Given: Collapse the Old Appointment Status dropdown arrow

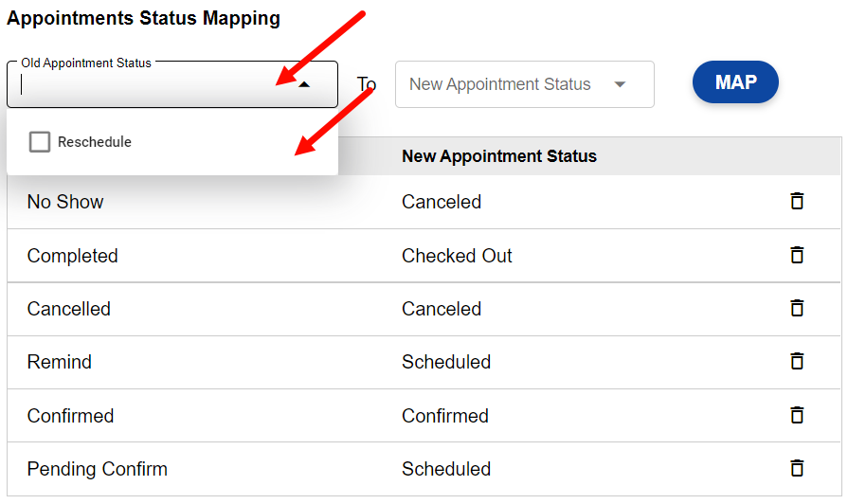Looking at the screenshot, I should (304, 84).
